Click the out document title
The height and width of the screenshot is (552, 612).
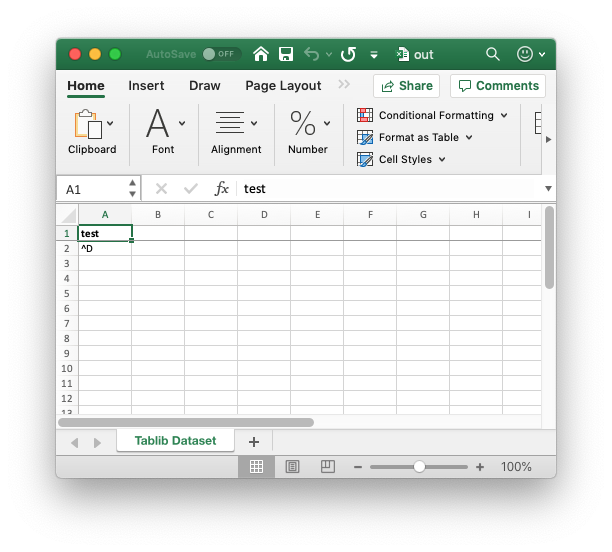pos(423,55)
